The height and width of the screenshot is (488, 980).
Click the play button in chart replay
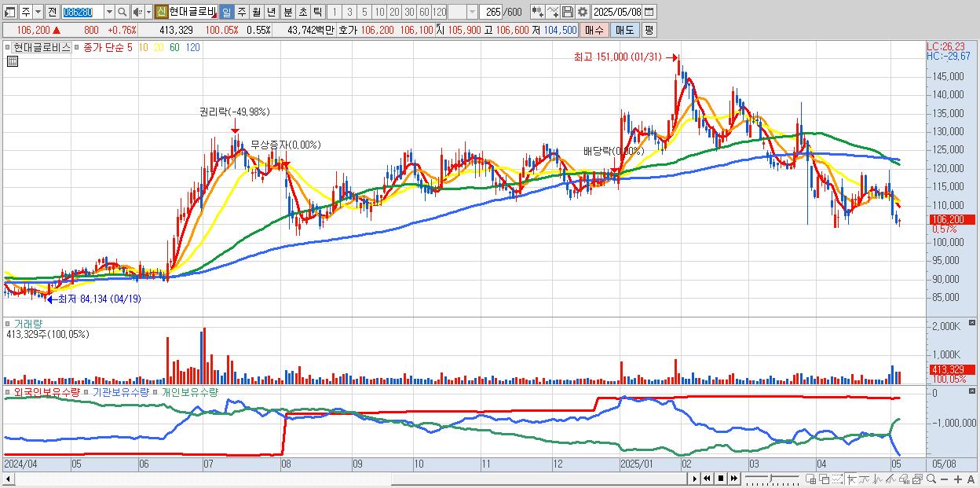tap(695, 479)
